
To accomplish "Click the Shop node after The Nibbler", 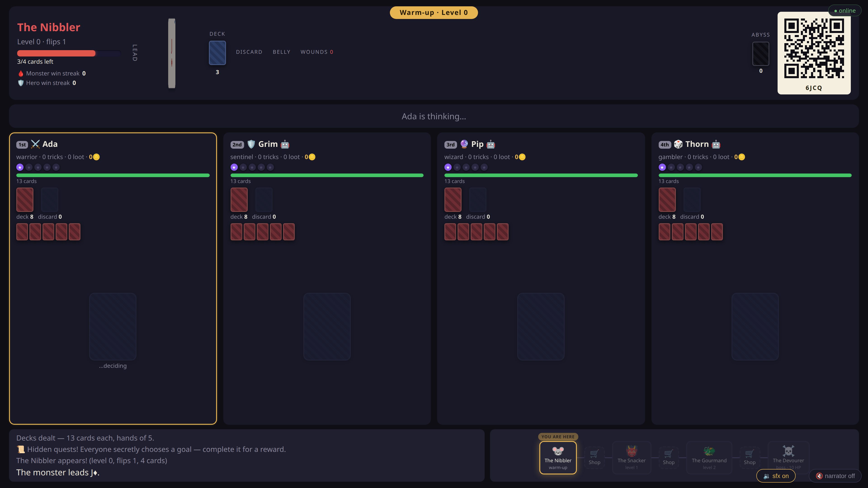I will pyautogui.click(x=594, y=457).
